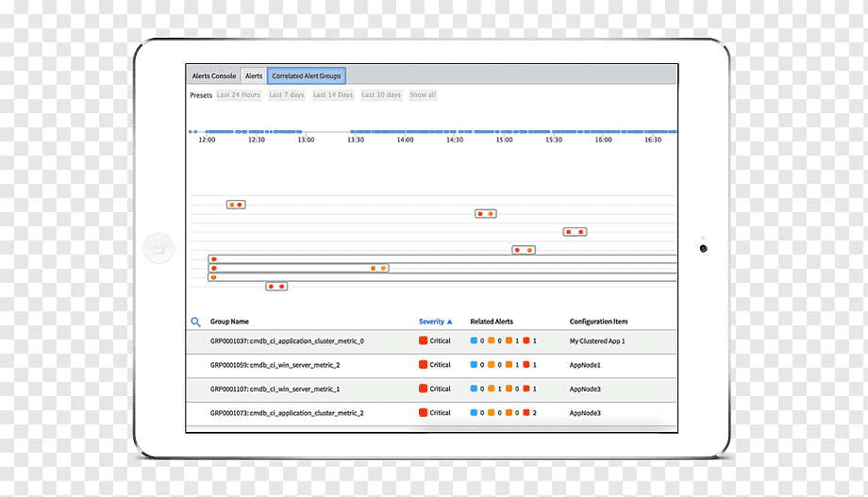Click the red Critical square for GRP0001107
The height and width of the screenshot is (497, 868).
[x=423, y=389]
